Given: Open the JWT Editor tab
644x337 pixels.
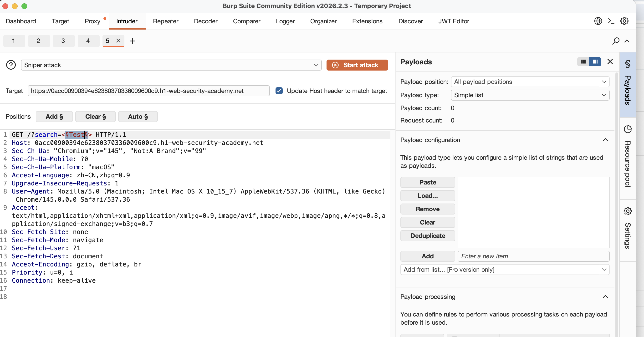Looking at the screenshot, I should point(454,21).
